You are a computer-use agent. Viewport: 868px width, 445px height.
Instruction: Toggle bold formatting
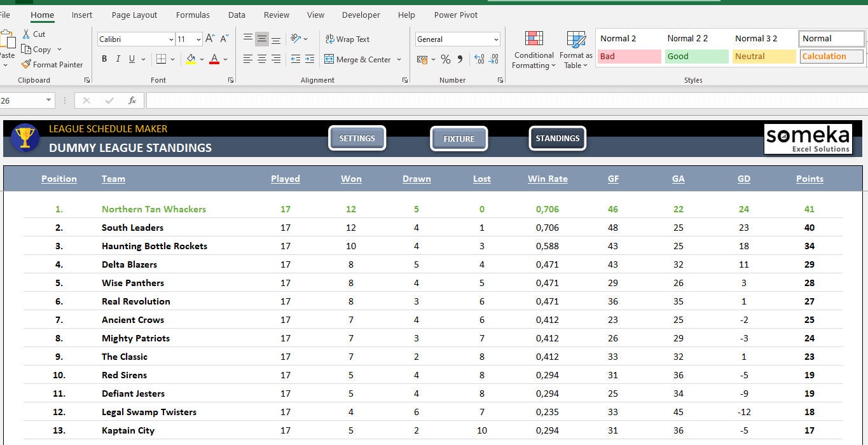(104, 59)
